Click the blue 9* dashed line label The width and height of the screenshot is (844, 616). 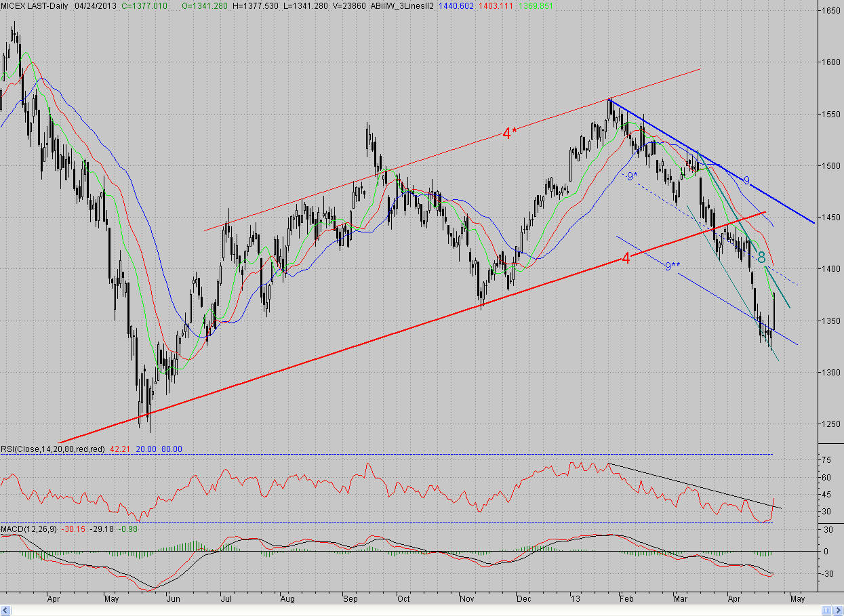[x=632, y=176]
